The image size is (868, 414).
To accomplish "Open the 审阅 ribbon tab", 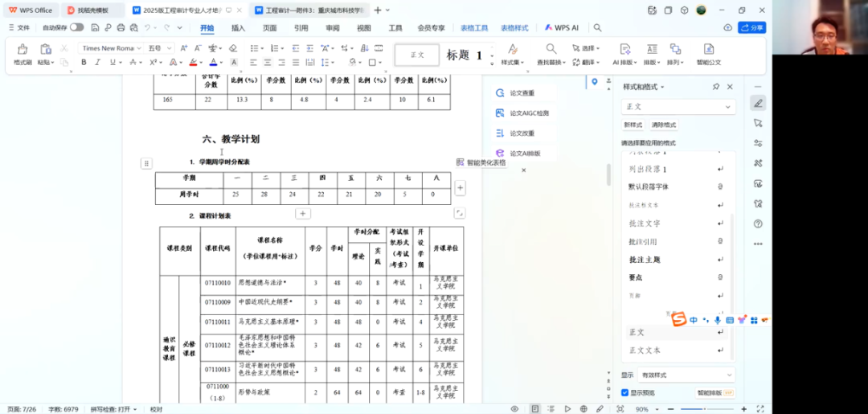I will point(333,27).
